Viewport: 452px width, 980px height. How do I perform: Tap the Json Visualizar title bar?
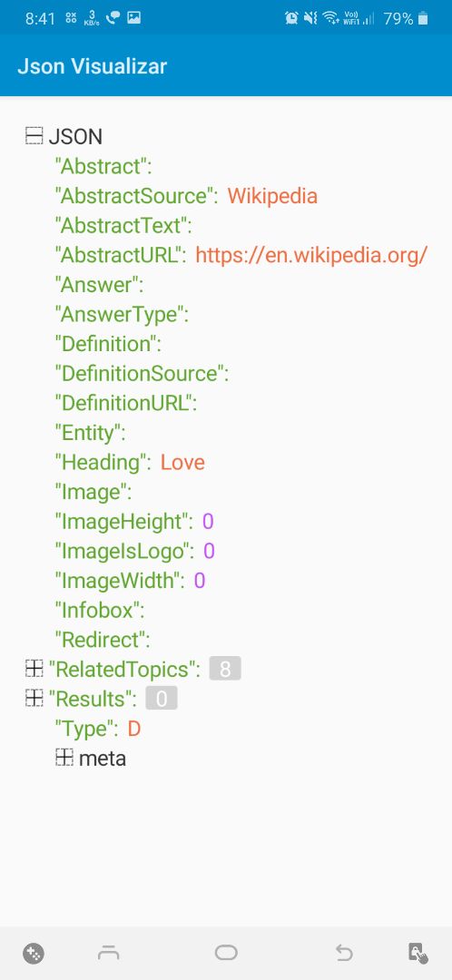coord(226,66)
